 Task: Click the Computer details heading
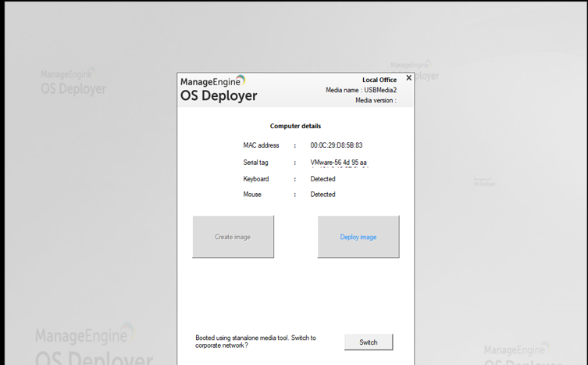click(x=295, y=126)
